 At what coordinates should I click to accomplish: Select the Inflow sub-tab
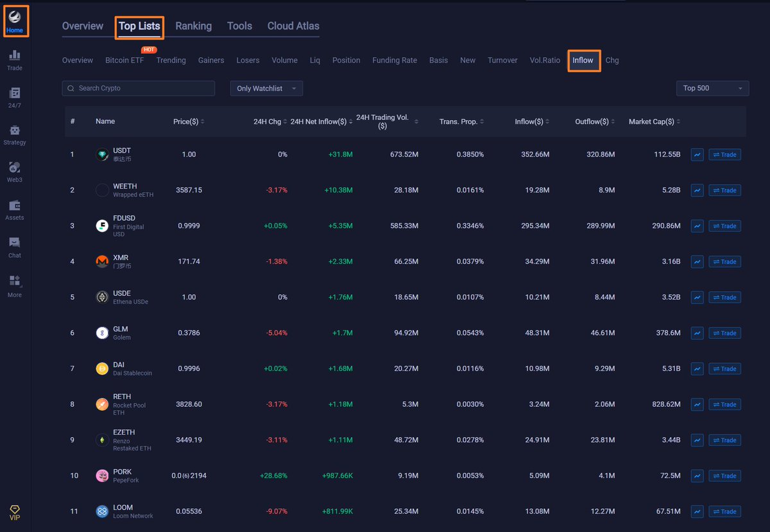tap(583, 60)
